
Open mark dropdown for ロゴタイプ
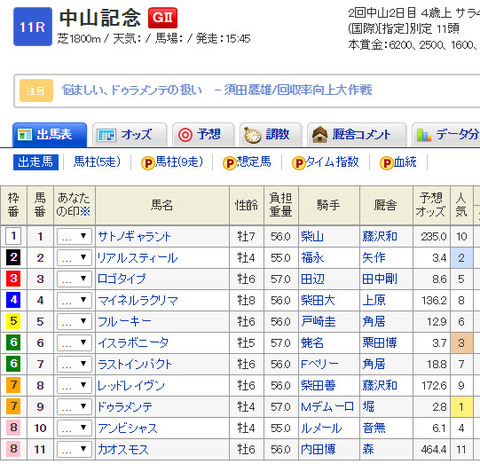tap(74, 279)
